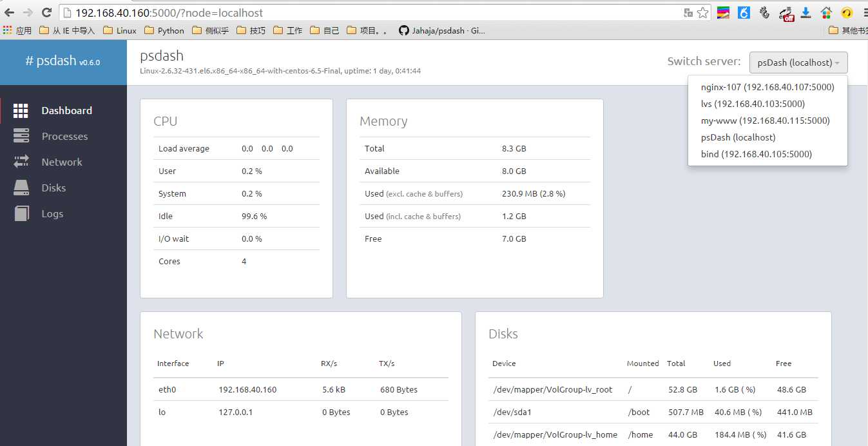Open the '自己' bookmark folder
Image resolution: width=868 pixels, height=446 pixels.
(x=325, y=30)
